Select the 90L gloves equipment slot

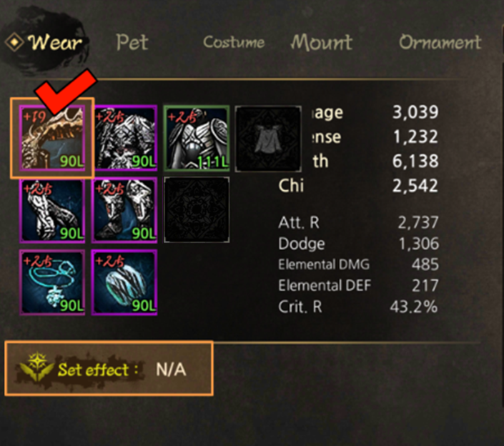tap(52, 210)
